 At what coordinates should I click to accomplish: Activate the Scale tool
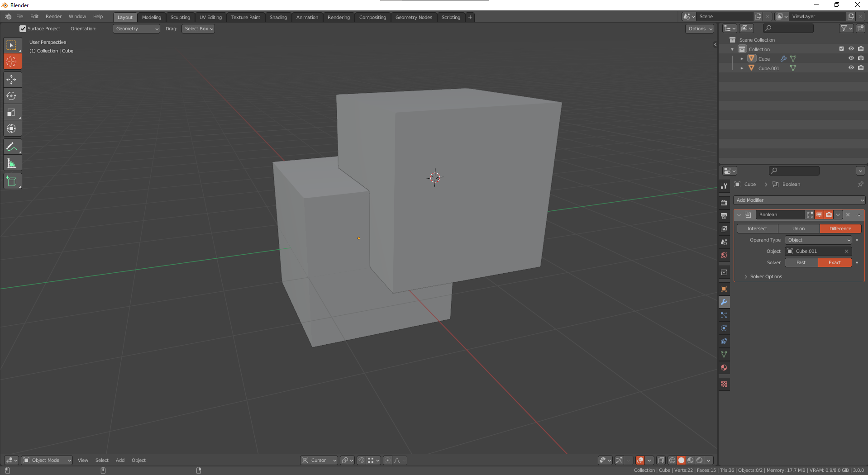[12, 112]
